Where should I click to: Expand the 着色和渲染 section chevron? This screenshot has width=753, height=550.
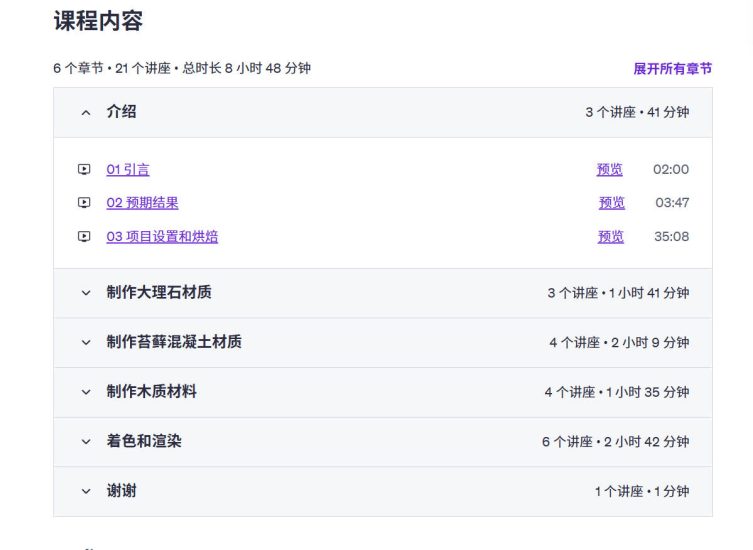[86, 441]
